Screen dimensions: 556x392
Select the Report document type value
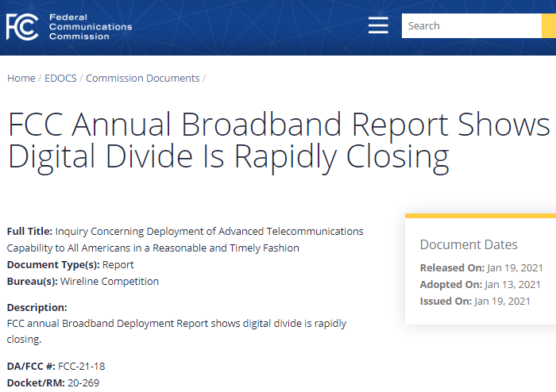[118, 265]
